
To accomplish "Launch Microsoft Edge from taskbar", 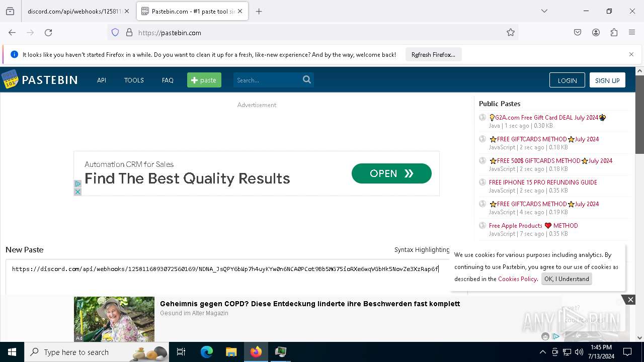I will click(x=207, y=352).
